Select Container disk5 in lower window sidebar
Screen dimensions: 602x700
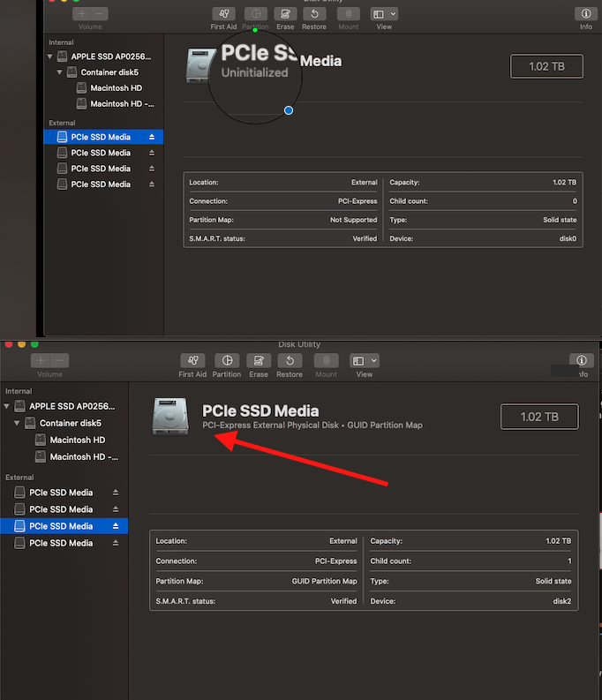coord(64,423)
